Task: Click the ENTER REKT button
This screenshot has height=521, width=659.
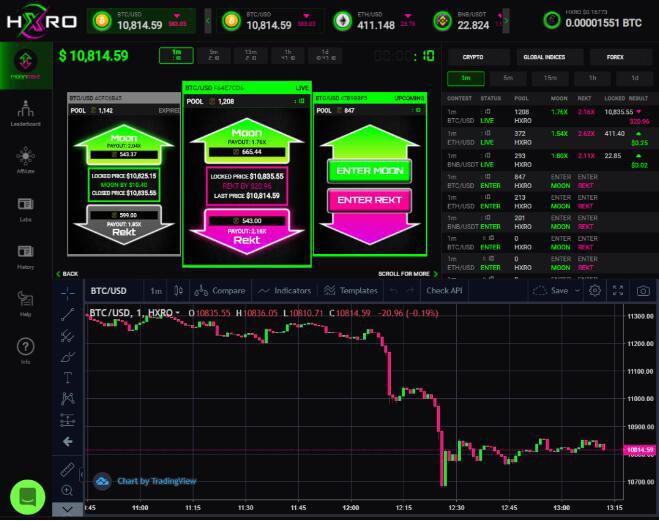Action: point(369,200)
